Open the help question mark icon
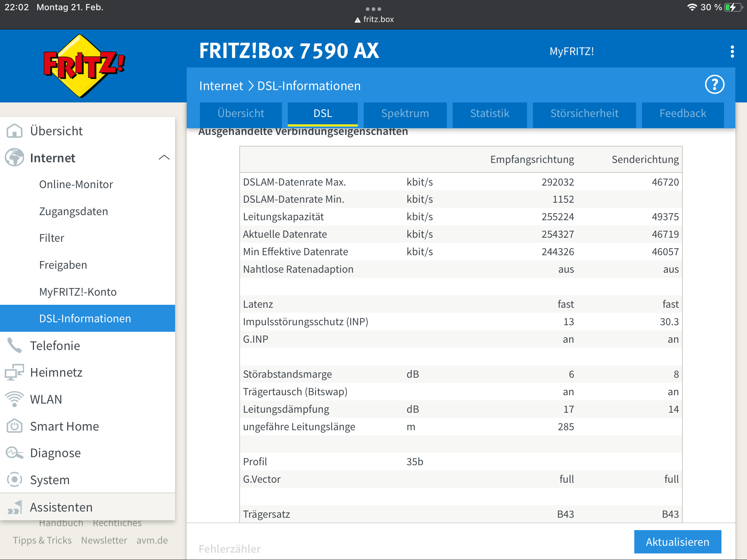 coord(715,85)
